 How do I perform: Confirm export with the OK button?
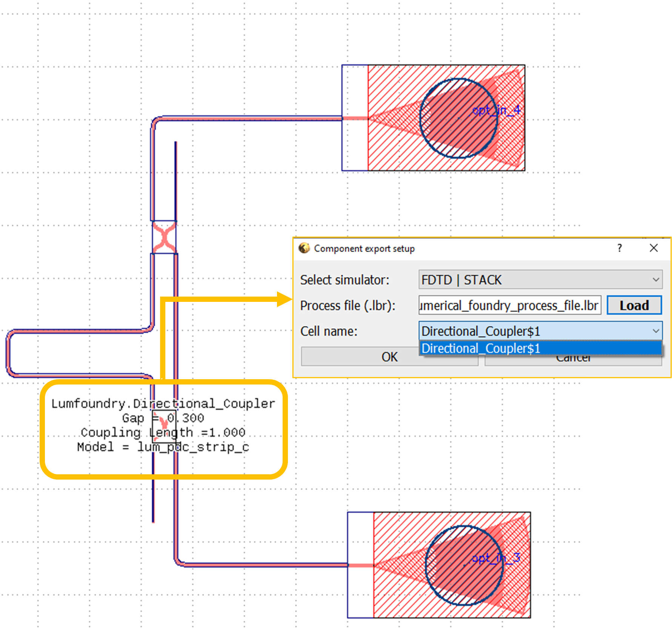(389, 357)
